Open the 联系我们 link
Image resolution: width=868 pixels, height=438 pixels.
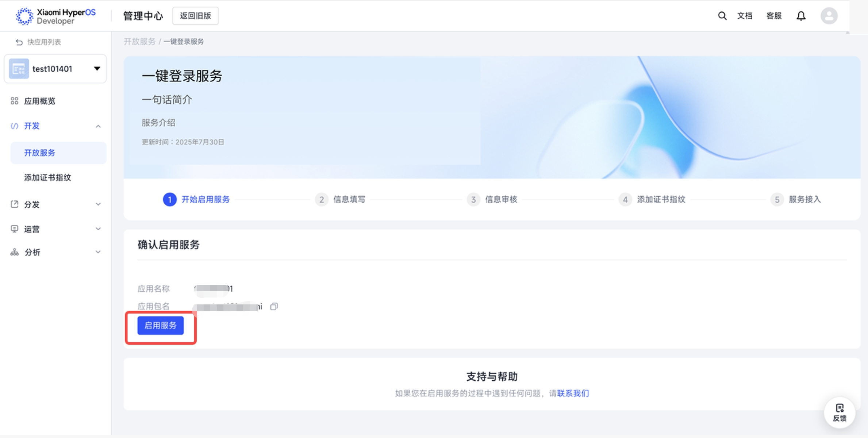click(x=573, y=393)
